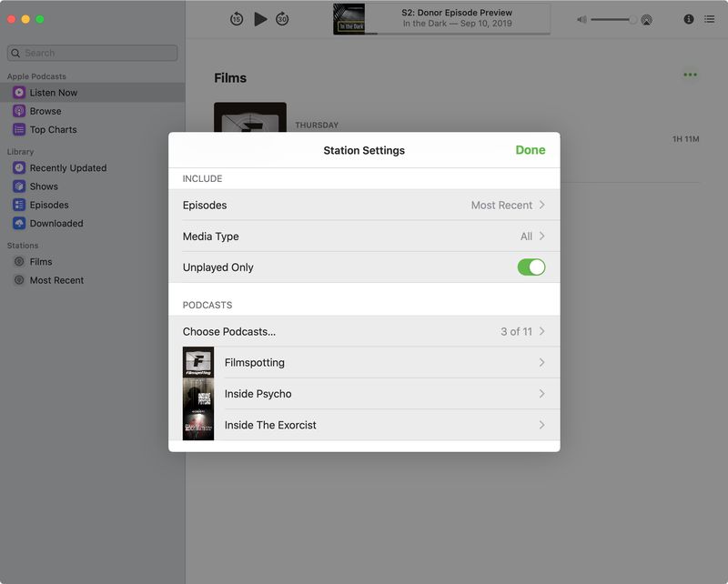728x584 pixels.
Task: Open Top Charts in the sidebar
Action: (93, 129)
